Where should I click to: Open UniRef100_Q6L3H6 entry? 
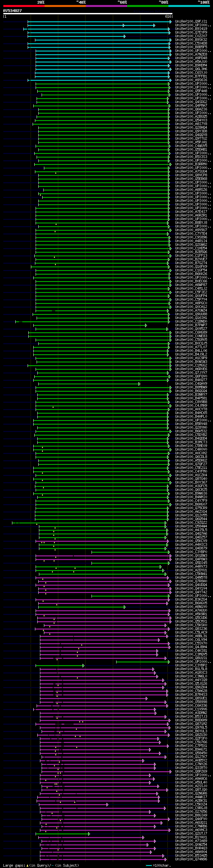[x=191, y=69]
